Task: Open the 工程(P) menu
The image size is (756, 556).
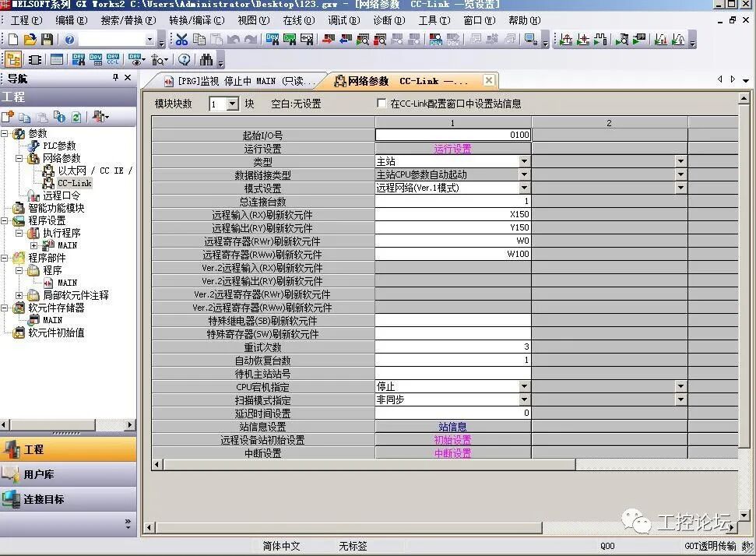Action: (26, 20)
